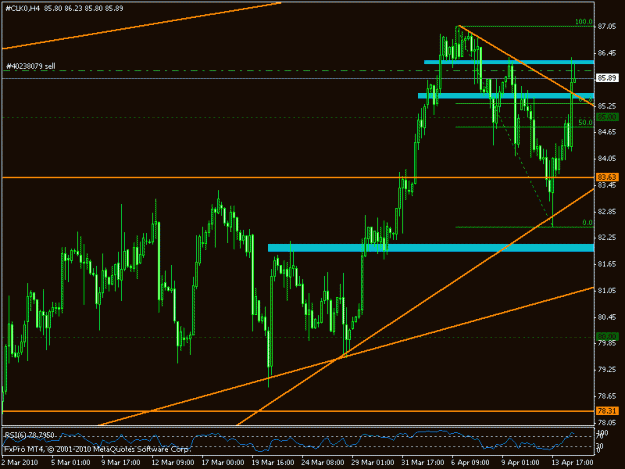
Task: Click the 13 Apr 17:00 time label
Action: pyautogui.click(x=572, y=462)
